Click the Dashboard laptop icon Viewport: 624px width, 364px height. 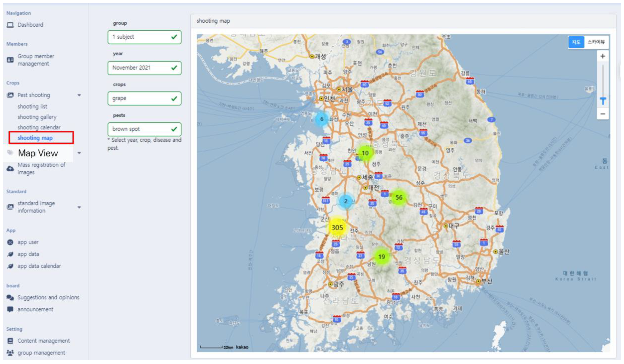[10, 25]
